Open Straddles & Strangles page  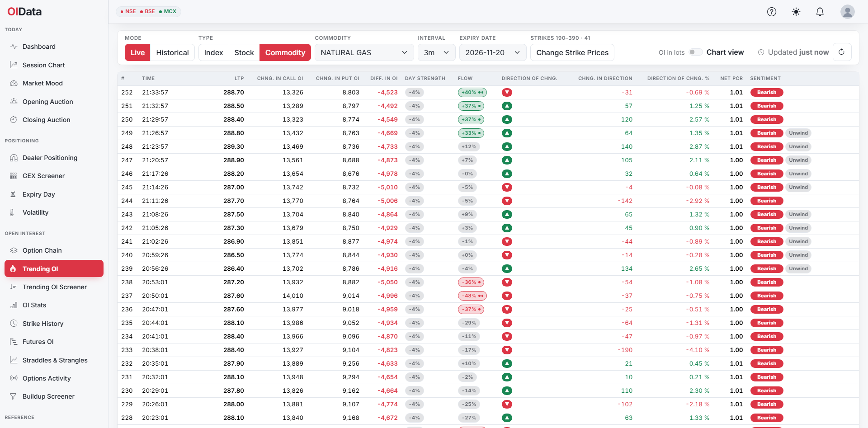pyautogui.click(x=54, y=360)
